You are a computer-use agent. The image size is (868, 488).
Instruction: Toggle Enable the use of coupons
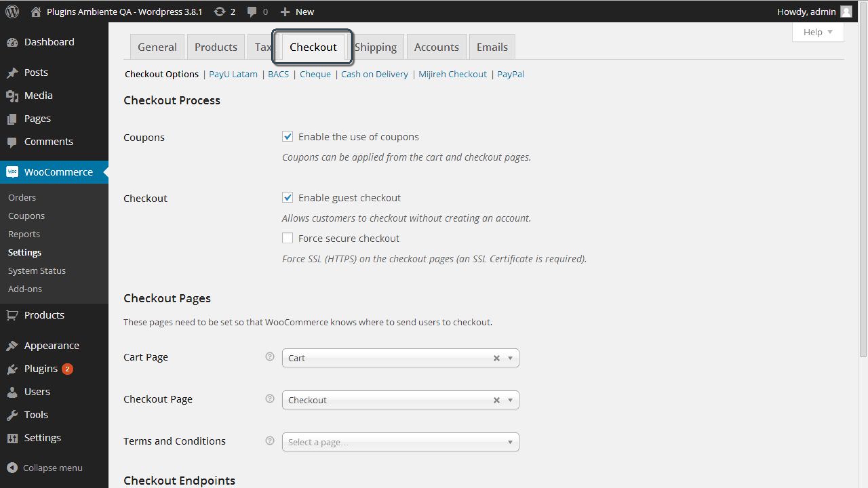[x=287, y=136]
